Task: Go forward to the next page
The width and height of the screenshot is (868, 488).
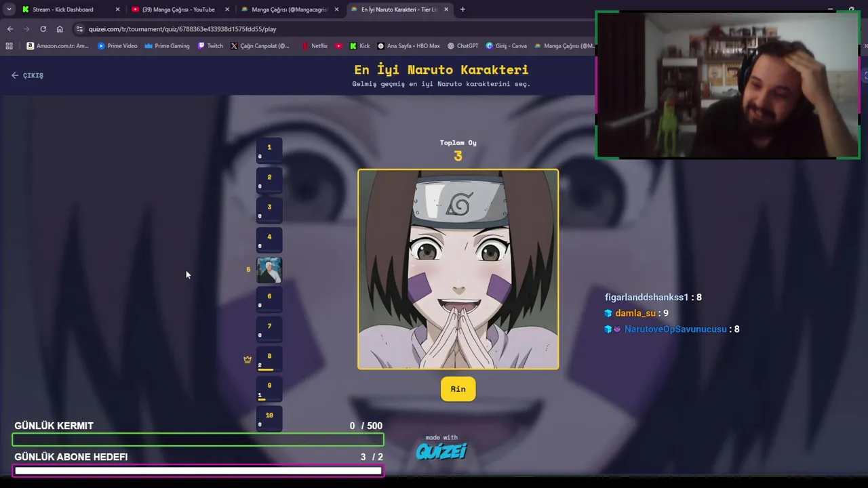Action: (x=26, y=29)
